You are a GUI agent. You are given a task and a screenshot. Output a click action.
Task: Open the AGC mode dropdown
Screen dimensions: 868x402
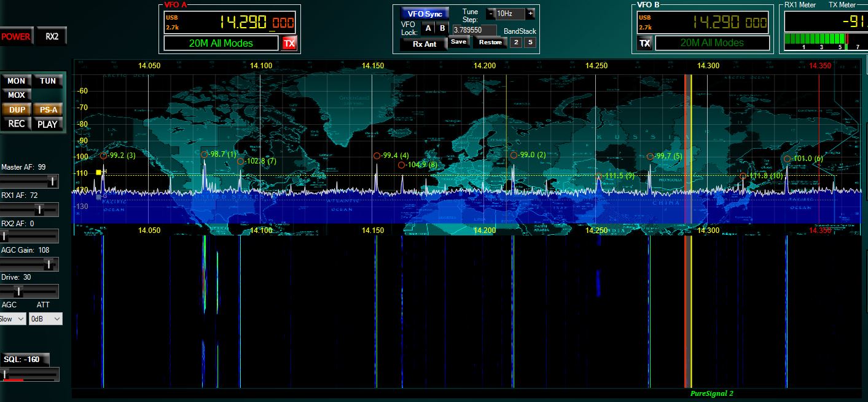[13, 319]
